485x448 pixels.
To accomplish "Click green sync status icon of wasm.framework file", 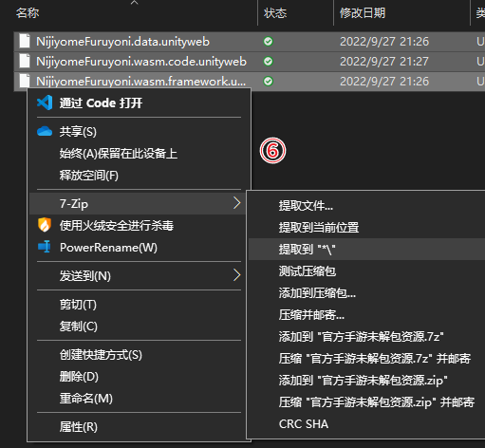I will click(x=268, y=82).
